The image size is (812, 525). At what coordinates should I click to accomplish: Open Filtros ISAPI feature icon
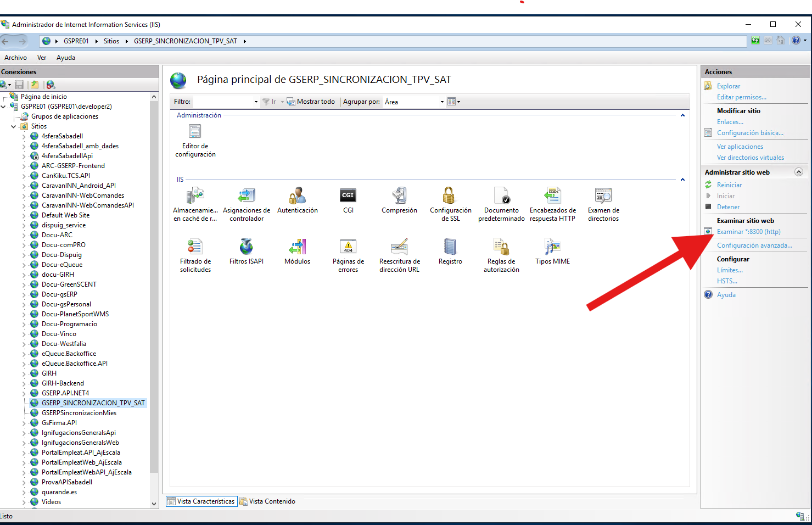(x=246, y=247)
